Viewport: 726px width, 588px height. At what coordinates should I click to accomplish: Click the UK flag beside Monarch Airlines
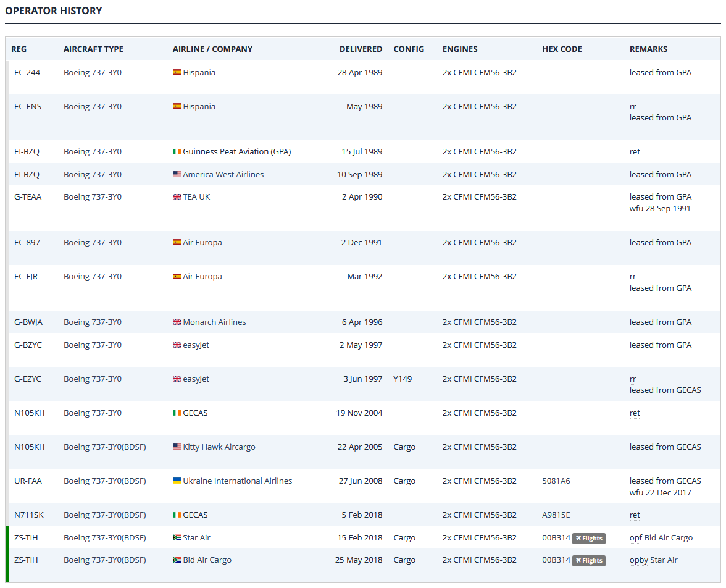[x=177, y=322]
